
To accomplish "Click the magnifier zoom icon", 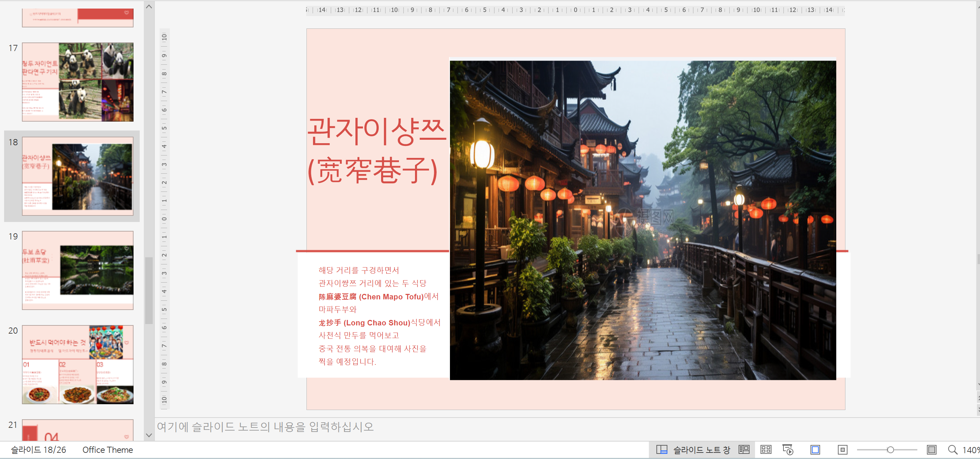I will tap(952, 450).
